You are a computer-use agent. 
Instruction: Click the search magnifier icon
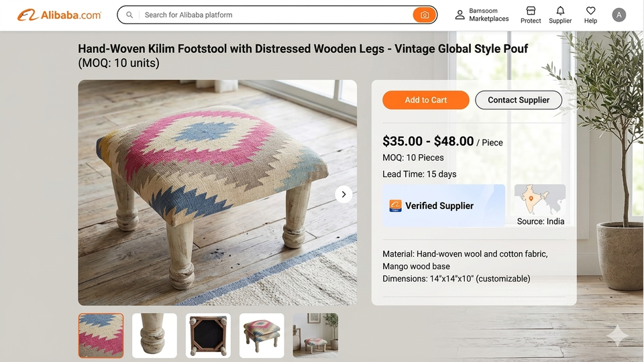point(129,15)
